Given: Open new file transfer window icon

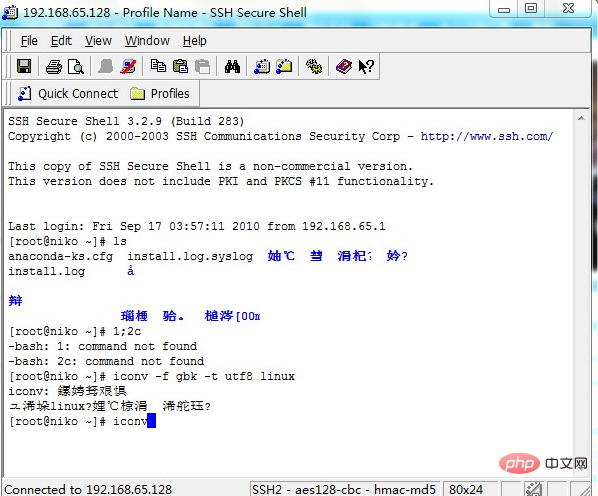Looking at the screenshot, I should coord(284,67).
